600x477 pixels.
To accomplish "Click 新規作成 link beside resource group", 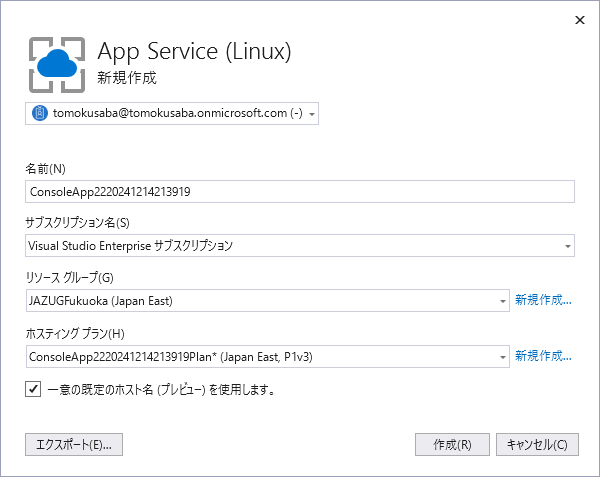I will 543,300.
